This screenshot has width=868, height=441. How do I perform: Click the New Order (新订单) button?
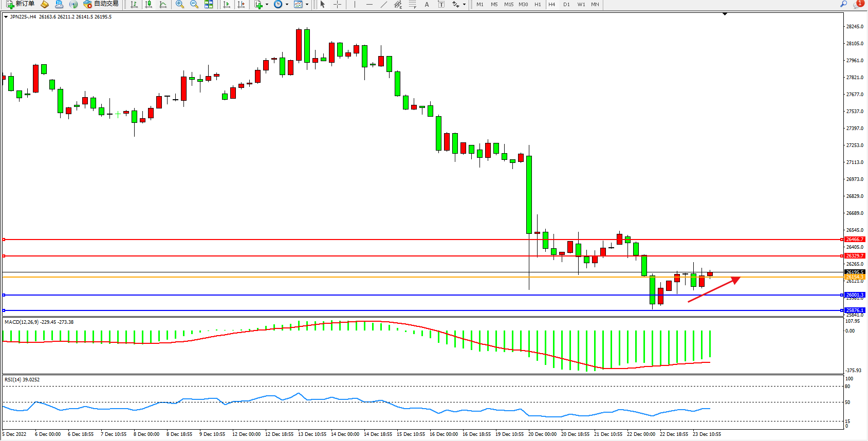pyautogui.click(x=21, y=4)
